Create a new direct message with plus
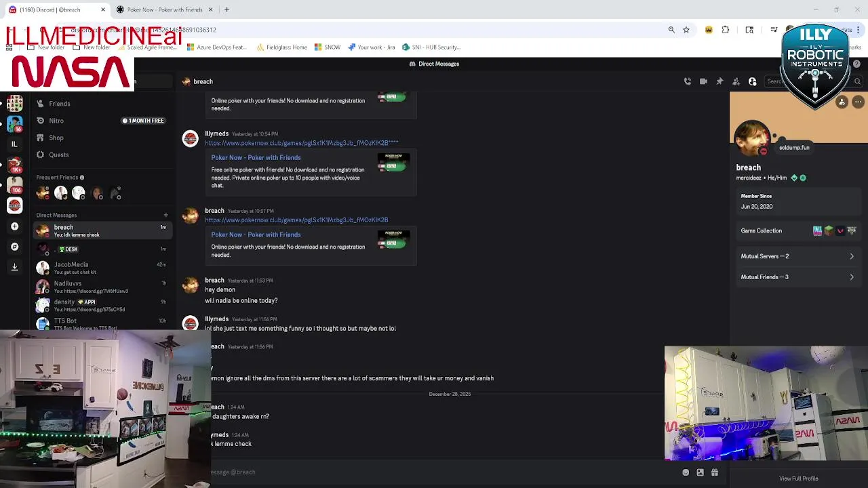Viewport: 868px width, 488px height. 165,215
